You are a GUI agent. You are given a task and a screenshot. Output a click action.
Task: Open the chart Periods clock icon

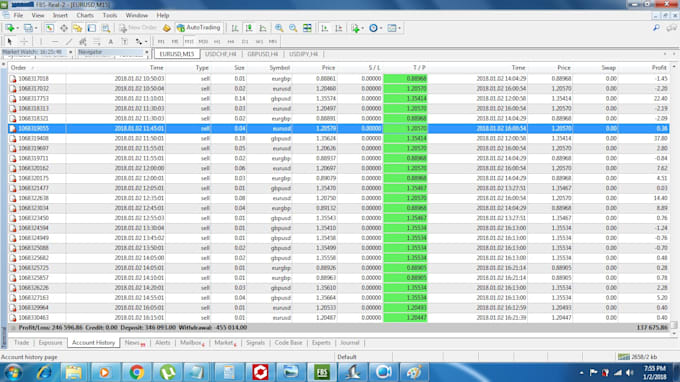[373, 28]
